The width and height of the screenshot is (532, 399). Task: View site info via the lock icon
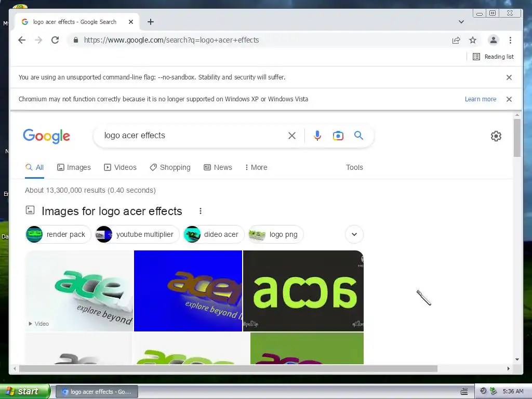[76, 40]
